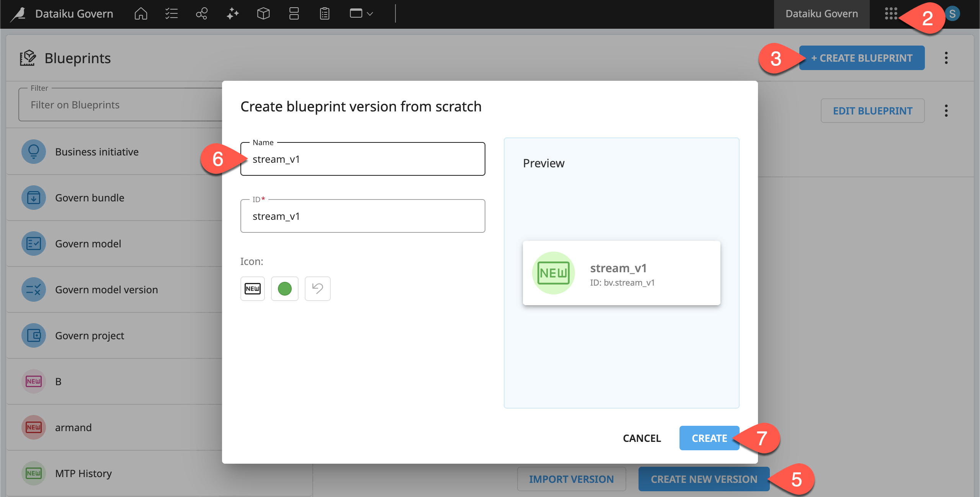
Task: Open the checklist icon in the top navigation
Action: point(171,14)
